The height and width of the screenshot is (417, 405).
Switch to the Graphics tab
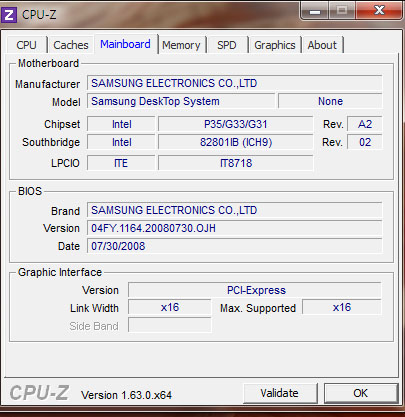275,45
